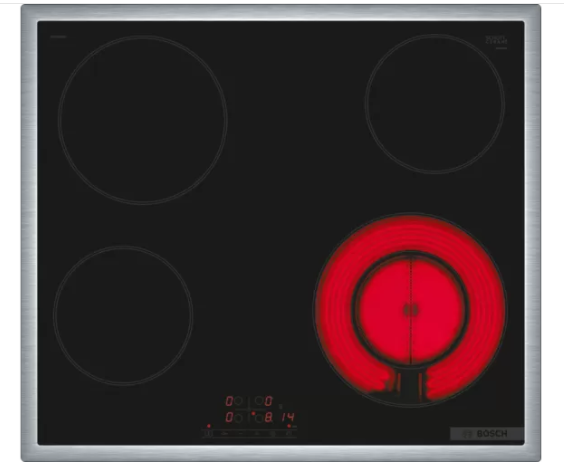Select the rear-left zone selector circle
This screenshot has width=564, height=466.
238,401
